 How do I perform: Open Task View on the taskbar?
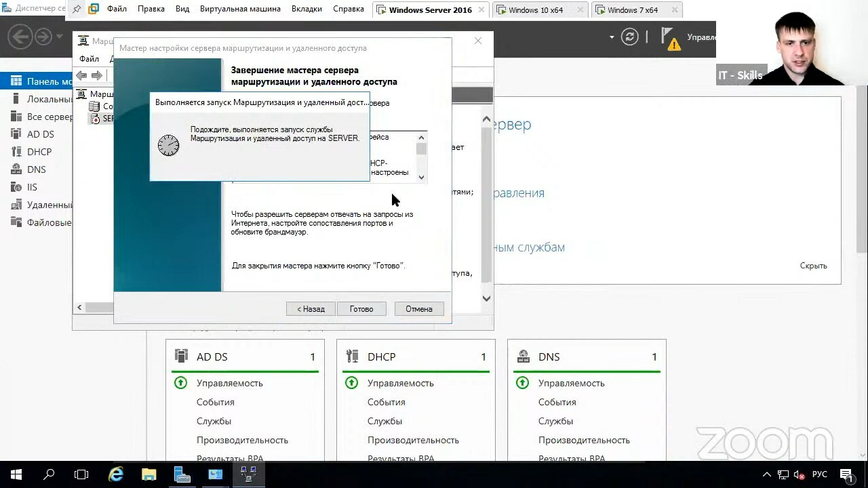click(x=81, y=474)
